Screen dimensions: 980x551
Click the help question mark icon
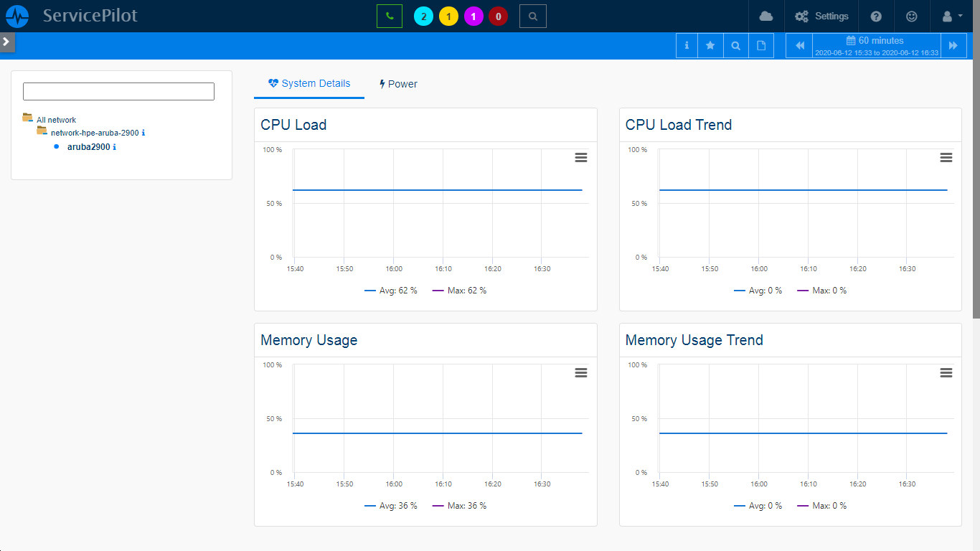(876, 16)
